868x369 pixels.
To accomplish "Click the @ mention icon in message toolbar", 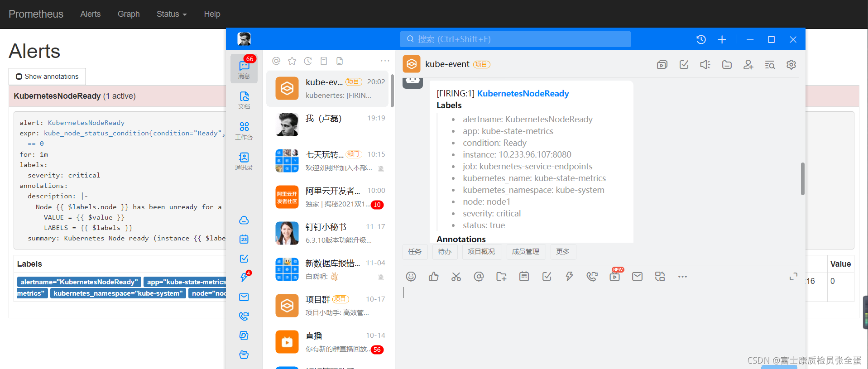I will tap(479, 277).
